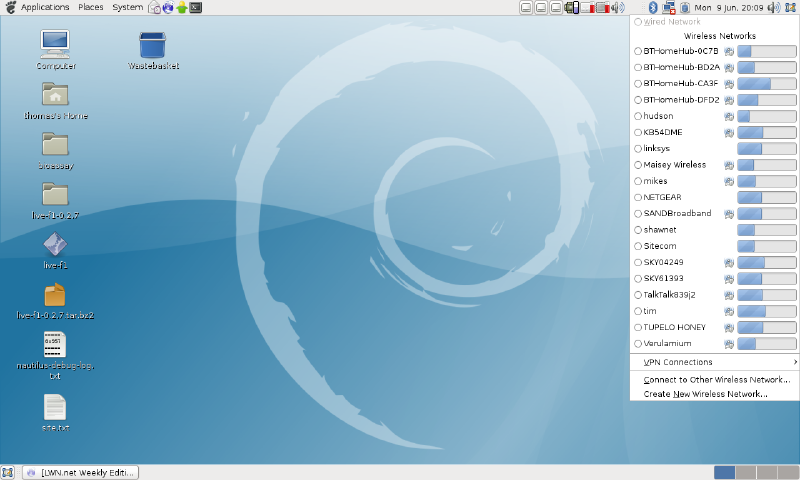Click the network manager tray icon
The image size is (800, 480).
click(668, 8)
